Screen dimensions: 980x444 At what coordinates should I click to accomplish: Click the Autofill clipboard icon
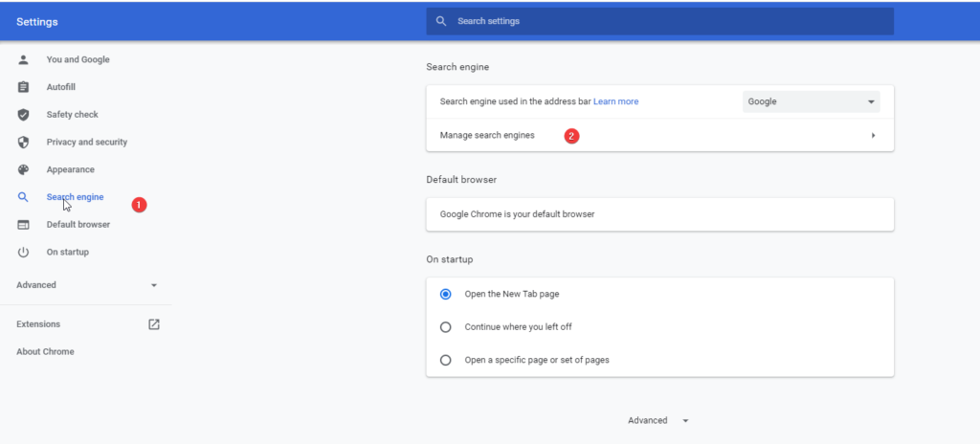tap(23, 87)
